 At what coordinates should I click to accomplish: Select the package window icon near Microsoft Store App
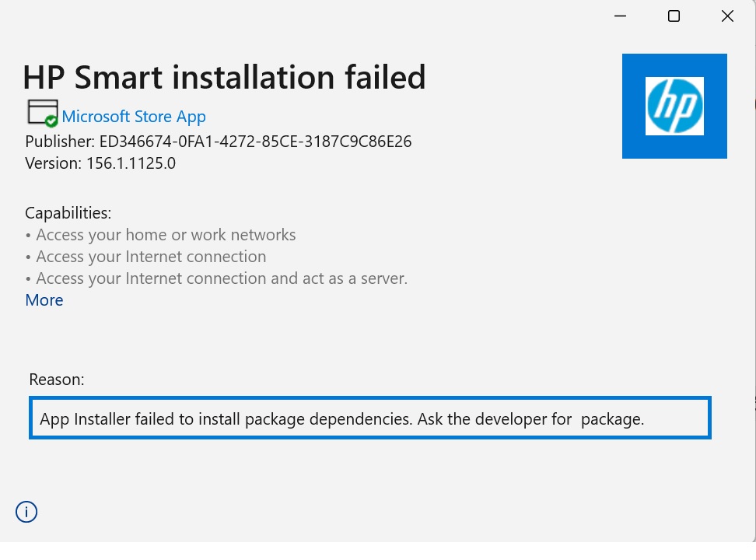pos(41,111)
